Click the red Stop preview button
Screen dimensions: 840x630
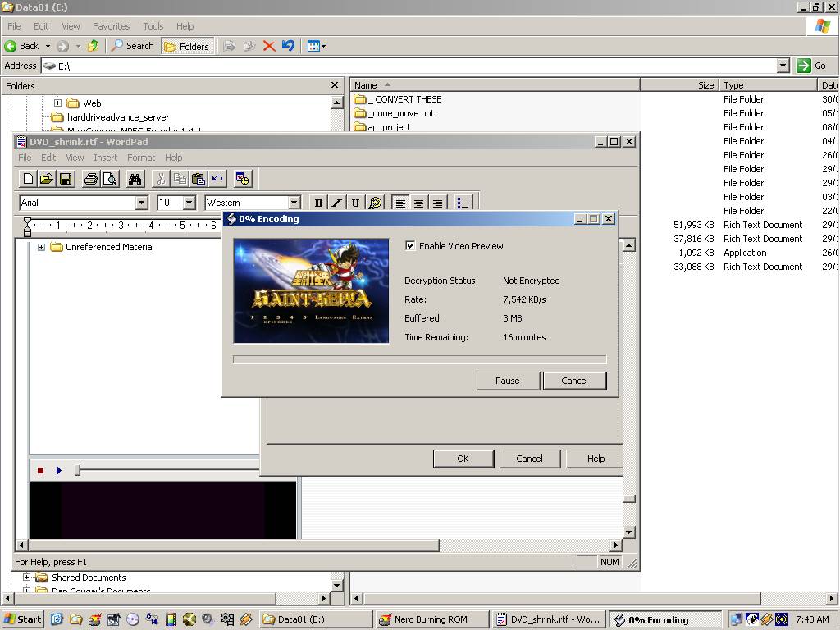[40, 470]
